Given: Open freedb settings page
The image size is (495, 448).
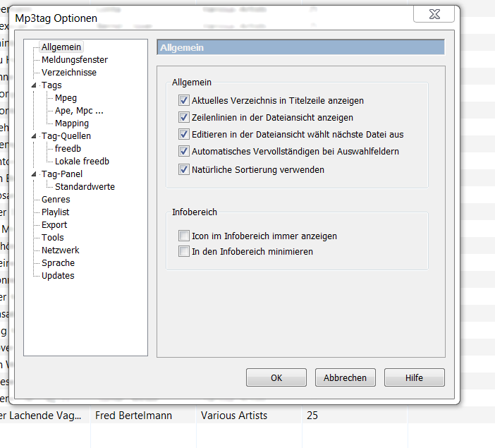Looking at the screenshot, I should [68, 148].
